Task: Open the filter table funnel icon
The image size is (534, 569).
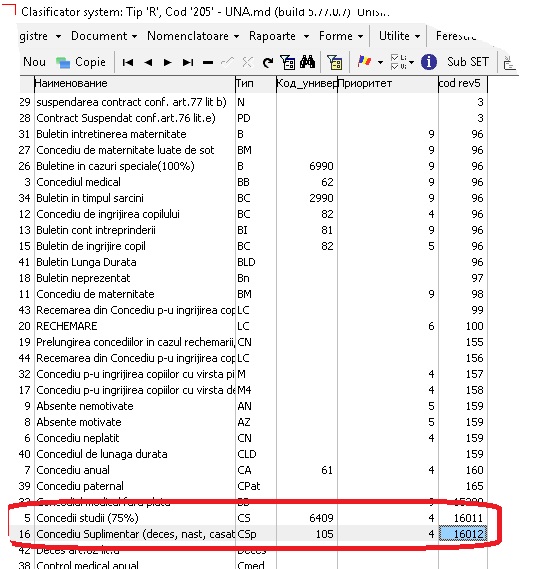Action: click(x=288, y=62)
